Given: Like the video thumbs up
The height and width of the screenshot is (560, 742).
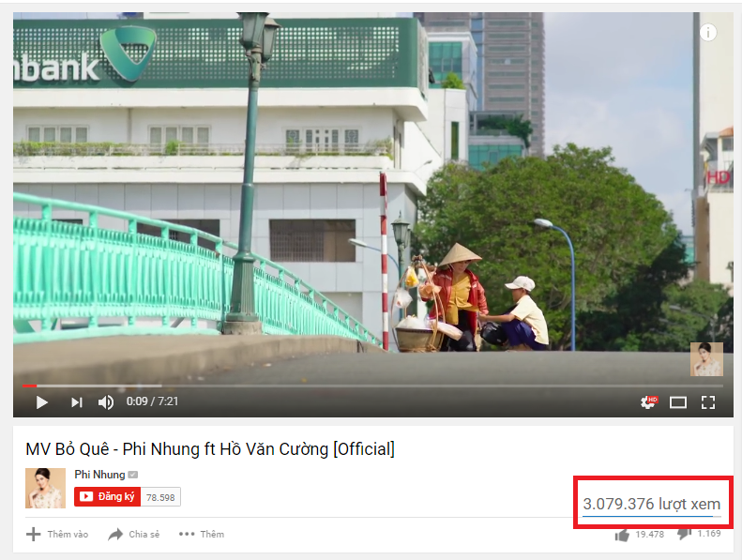Looking at the screenshot, I should [x=622, y=535].
